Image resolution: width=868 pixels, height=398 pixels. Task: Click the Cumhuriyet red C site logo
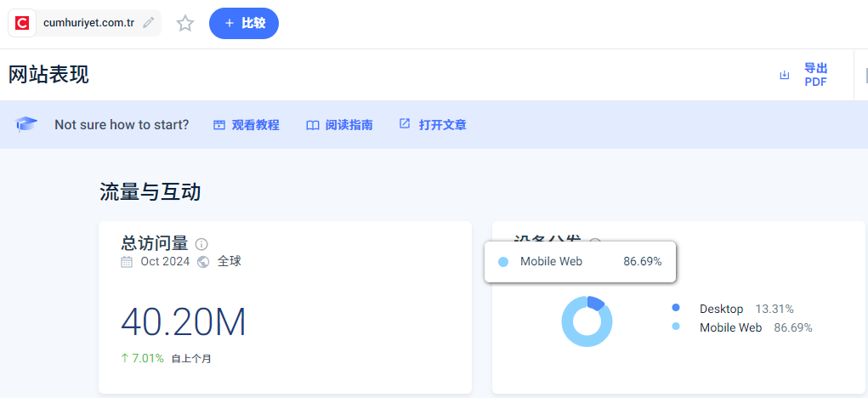coord(23,23)
